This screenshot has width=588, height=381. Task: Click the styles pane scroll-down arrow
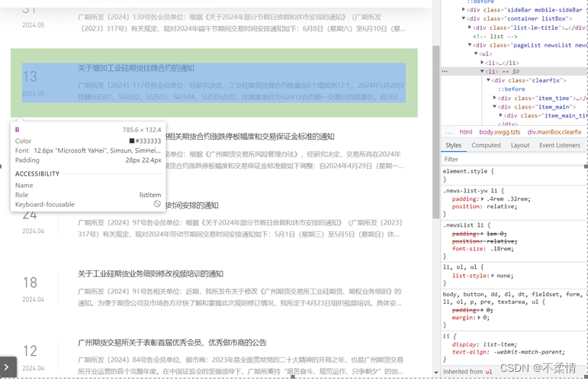click(x=435, y=373)
